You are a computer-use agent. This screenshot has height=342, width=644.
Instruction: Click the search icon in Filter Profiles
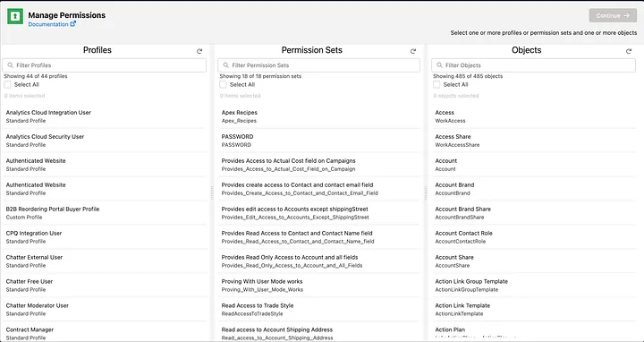pyautogui.click(x=10, y=65)
